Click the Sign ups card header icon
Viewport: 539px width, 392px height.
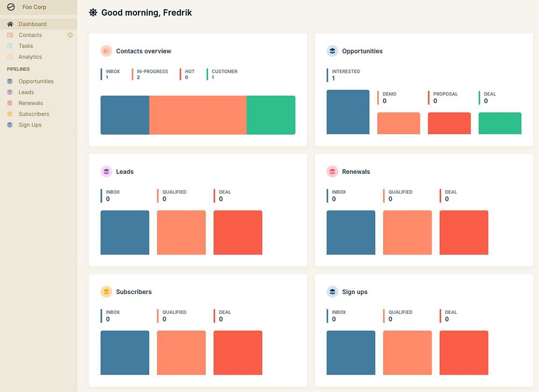click(332, 292)
